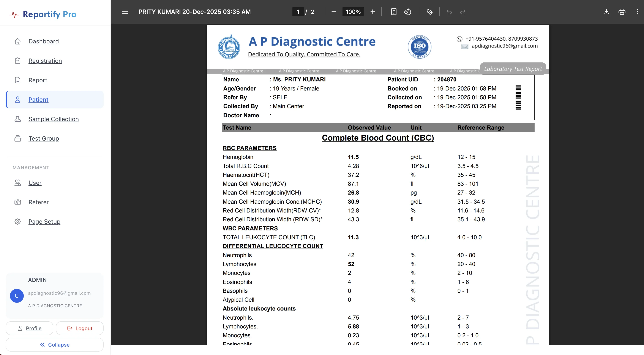The width and height of the screenshot is (644, 355).
Task: Toggle the PDF sidebar hamburger menu
Action: [125, 12]
